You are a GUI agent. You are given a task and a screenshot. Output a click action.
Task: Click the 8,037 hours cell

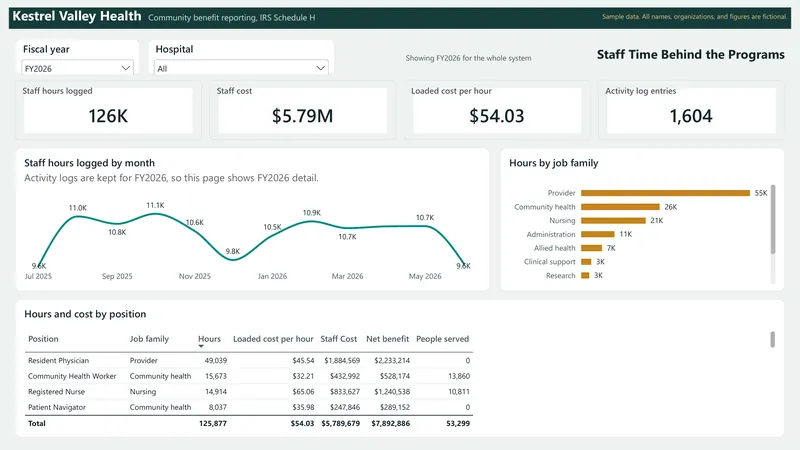click(x=218, y=407)
